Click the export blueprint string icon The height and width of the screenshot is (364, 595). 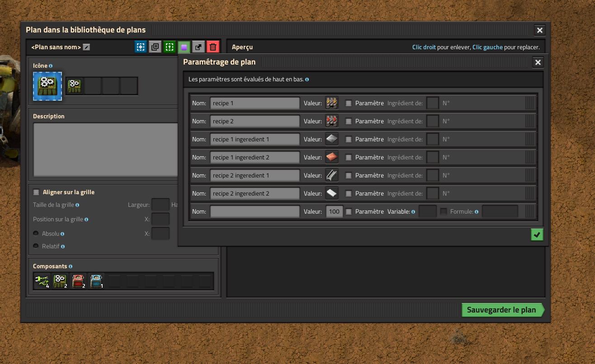(198, 47)
